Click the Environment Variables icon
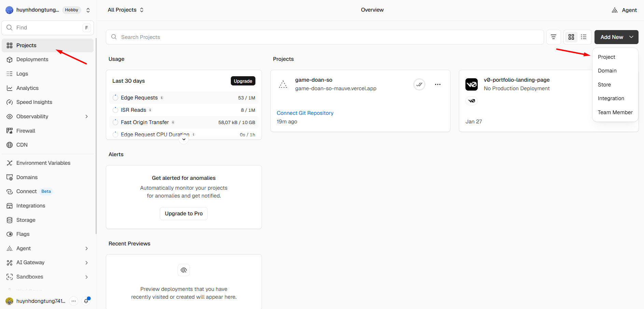This screenshot has height=309, width=644. [10, 163]
